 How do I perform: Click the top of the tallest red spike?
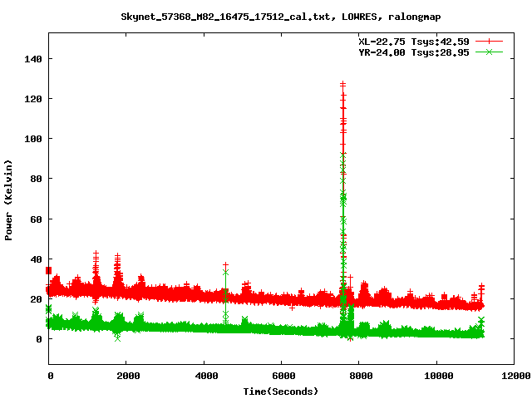(343, 83)
